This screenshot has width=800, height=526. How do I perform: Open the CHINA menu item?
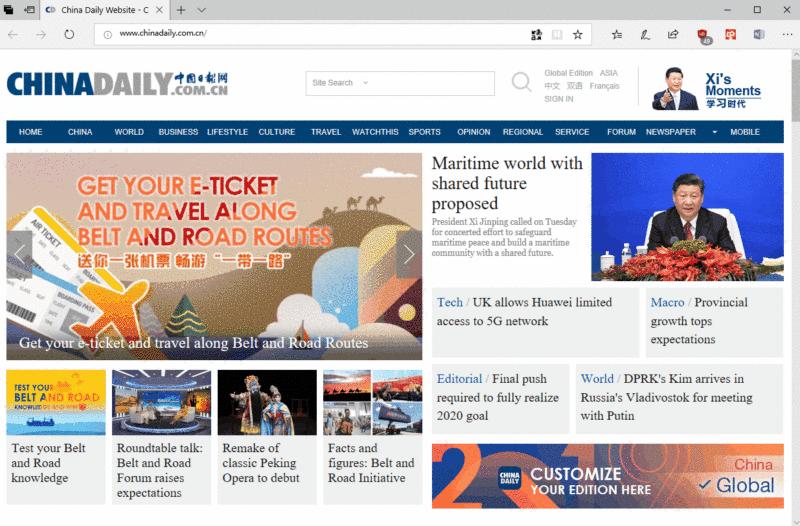(80, 132)
